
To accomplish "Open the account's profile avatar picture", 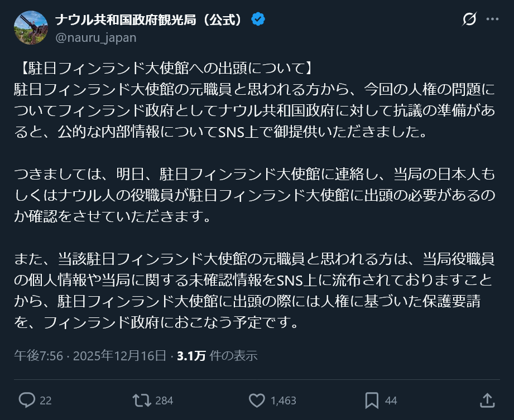I will click(31, 27).
